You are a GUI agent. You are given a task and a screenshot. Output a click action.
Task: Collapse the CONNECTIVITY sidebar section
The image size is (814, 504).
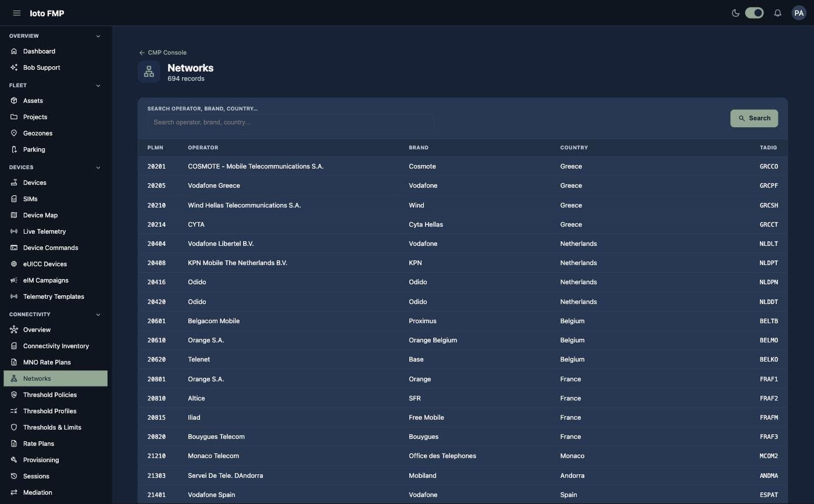98,314
